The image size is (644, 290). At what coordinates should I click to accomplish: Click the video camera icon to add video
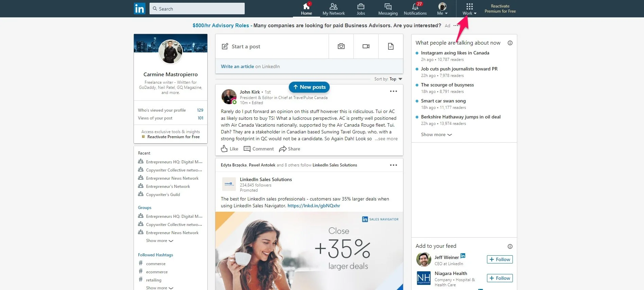[366, 46]
